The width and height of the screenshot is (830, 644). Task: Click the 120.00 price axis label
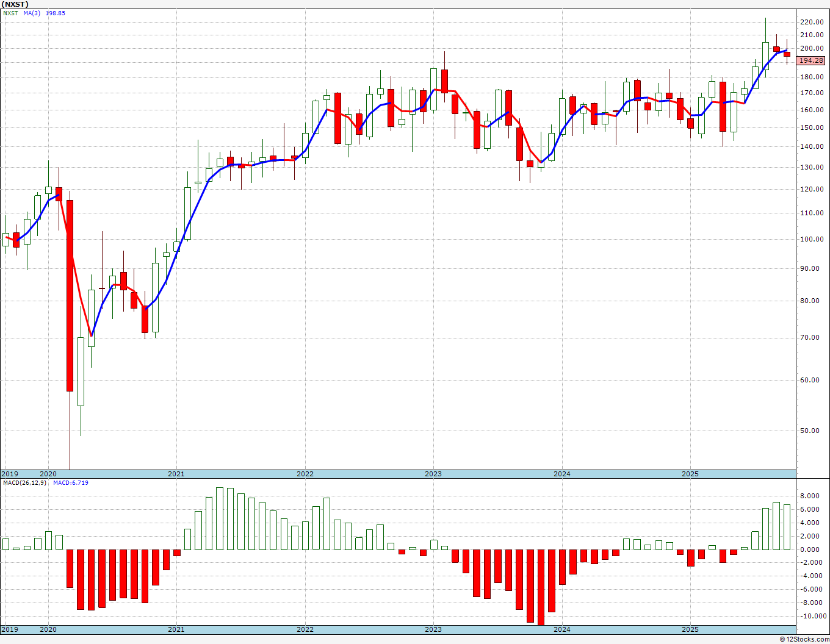coord(812,190)
